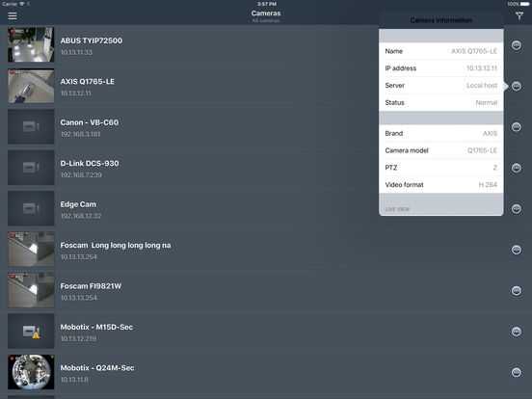532x399 pixels.
Task: Open the hamburger menu
Action: pos(13,16)
